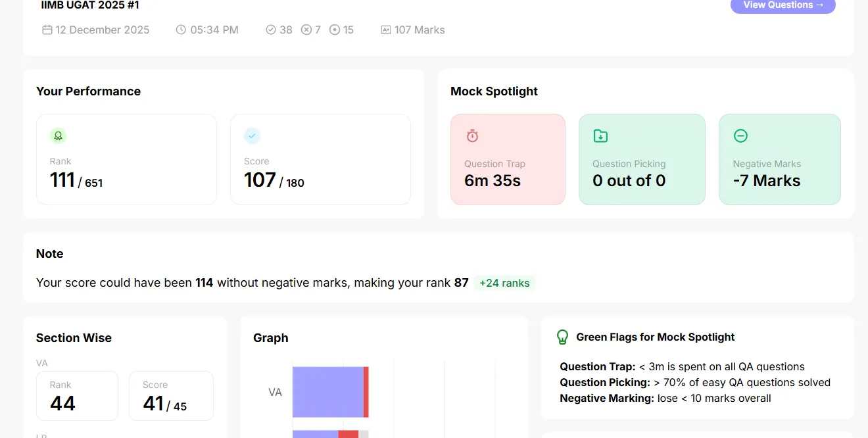Click the VA label under Section Wise

click(42, 363)
